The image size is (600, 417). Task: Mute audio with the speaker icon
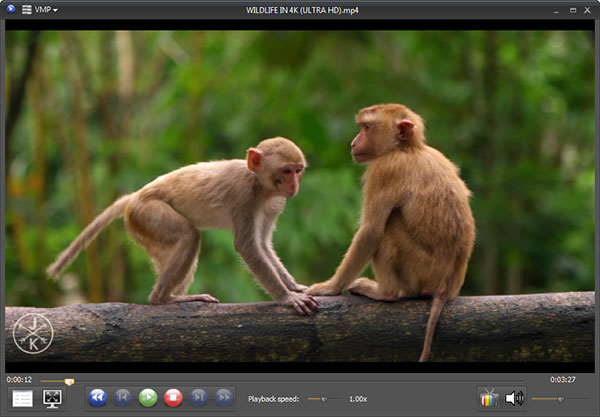514,398
